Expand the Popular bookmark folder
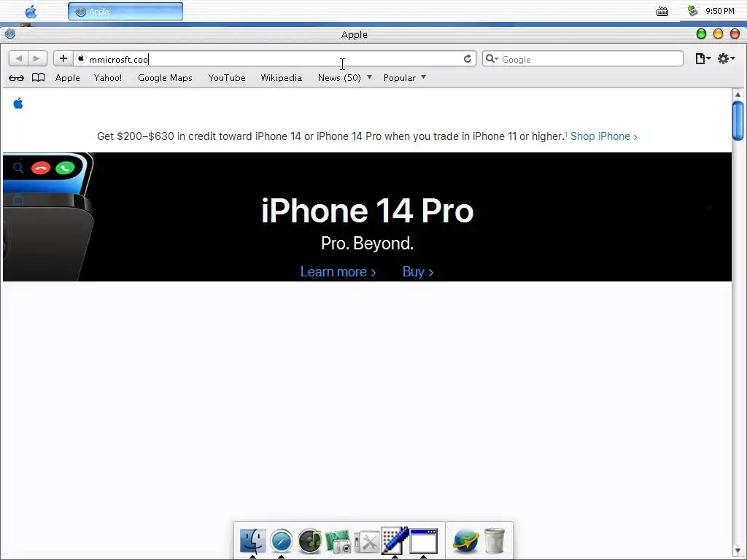The width and height of the screenshot is (747, 560). point(404,77)
